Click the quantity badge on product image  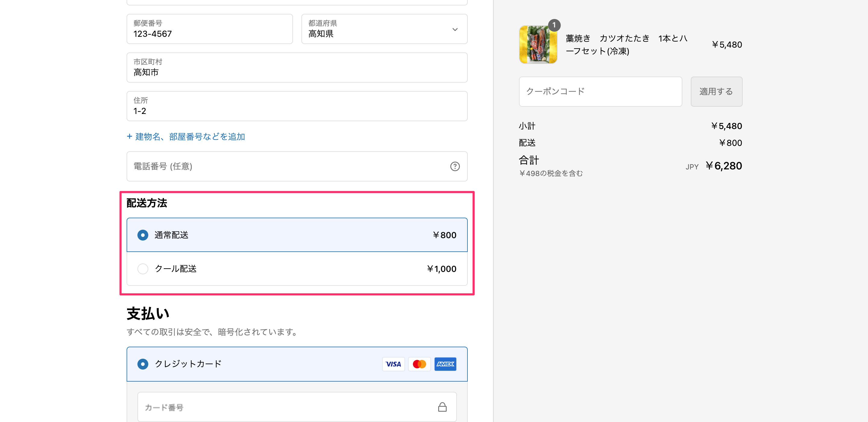click(554, 25)
